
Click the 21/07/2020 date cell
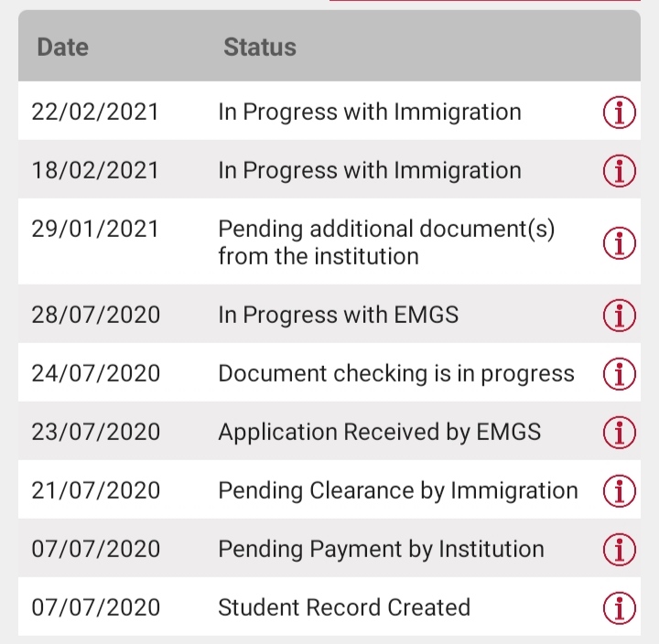[x=95, y=491]
